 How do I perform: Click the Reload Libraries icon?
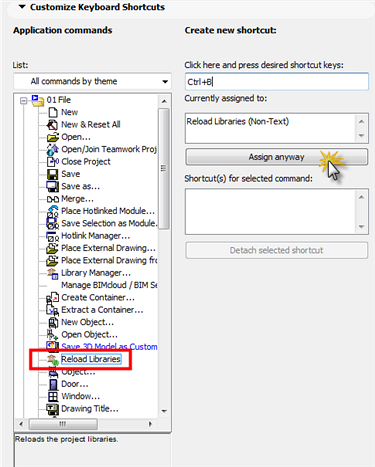coord(53,359)
